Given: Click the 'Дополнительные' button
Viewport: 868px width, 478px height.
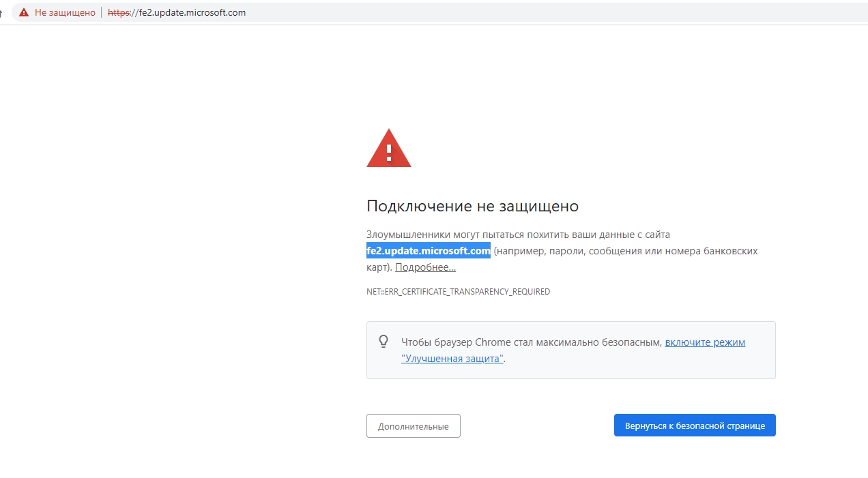Looking at the screenshot, I should click(x=414, y=425).
